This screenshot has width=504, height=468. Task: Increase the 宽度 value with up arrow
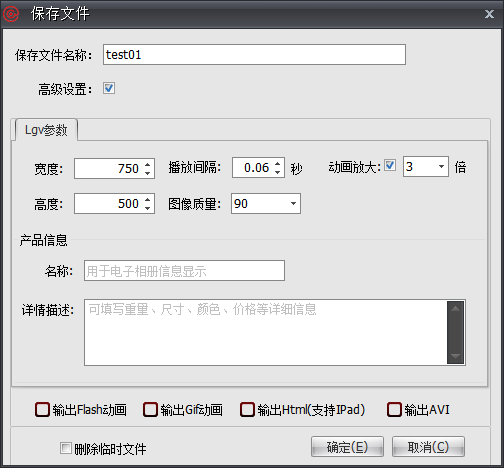tap(148, 164)
